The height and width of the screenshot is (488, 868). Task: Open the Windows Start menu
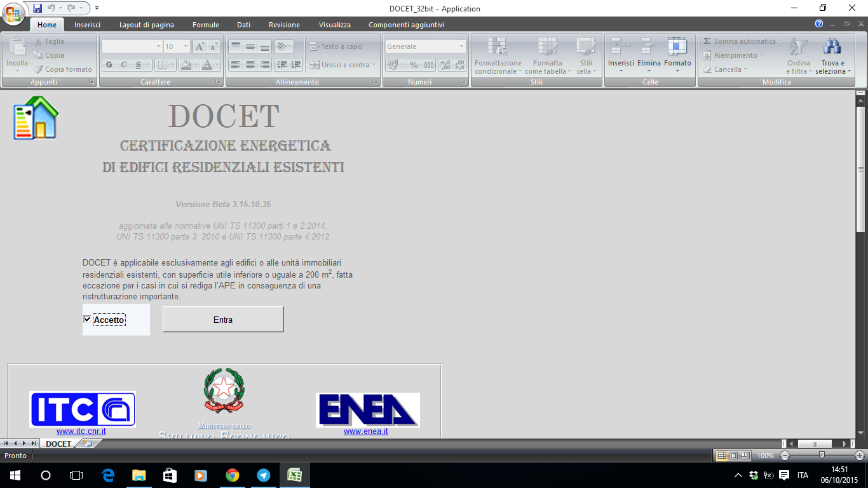tap(15, 475)
